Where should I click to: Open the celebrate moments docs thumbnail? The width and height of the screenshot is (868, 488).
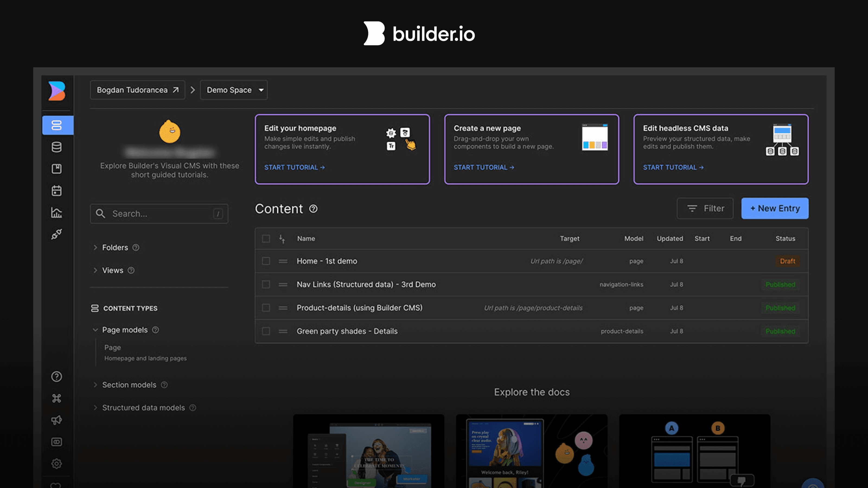368,451
